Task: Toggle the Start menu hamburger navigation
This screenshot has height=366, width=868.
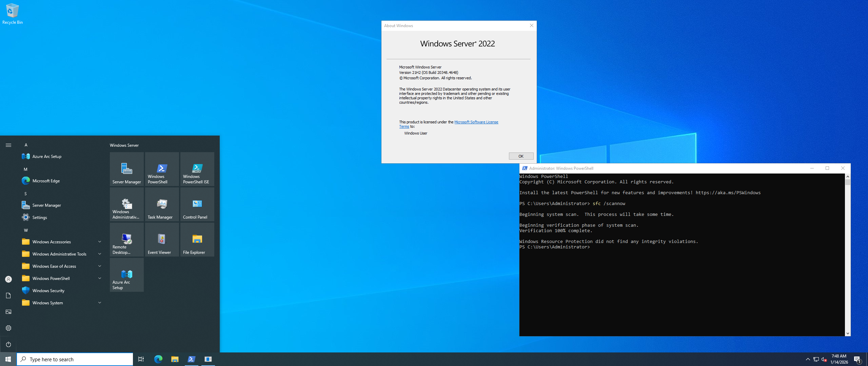Action: pos(8,145)
